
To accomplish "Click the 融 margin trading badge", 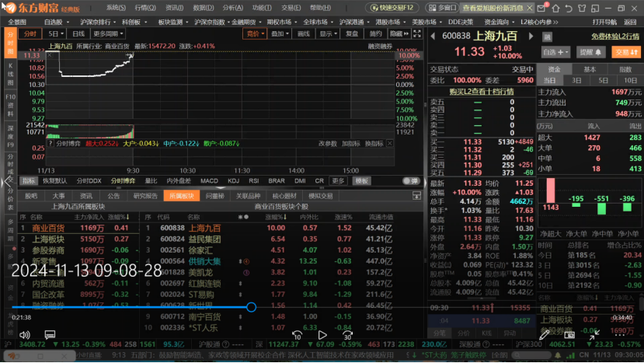I will click(547, 37).
